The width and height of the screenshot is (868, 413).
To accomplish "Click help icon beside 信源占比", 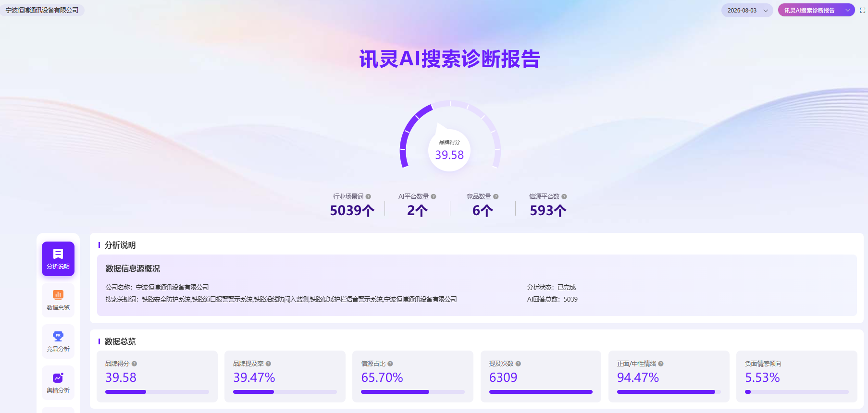I will [x=390, y=364].
